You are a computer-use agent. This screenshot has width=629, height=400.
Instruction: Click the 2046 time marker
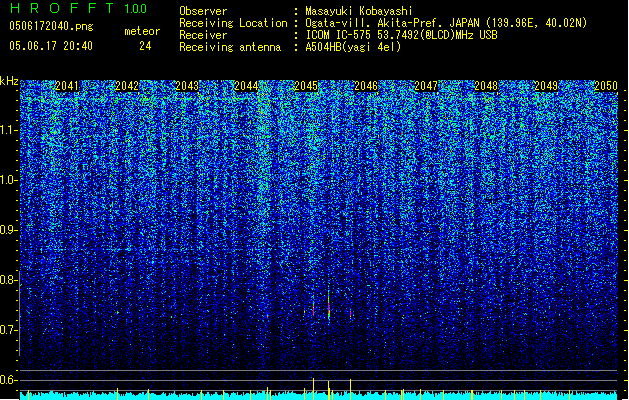pos(366,86)
